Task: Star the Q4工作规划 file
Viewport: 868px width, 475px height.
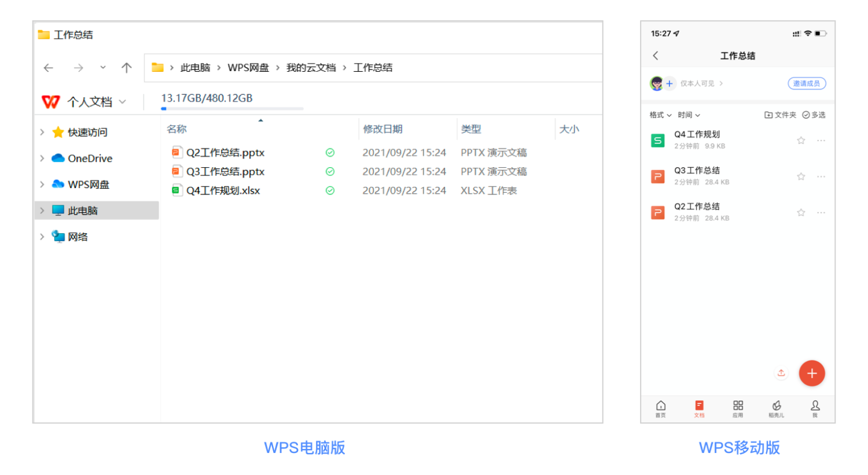Action: [x=801, y=141]
